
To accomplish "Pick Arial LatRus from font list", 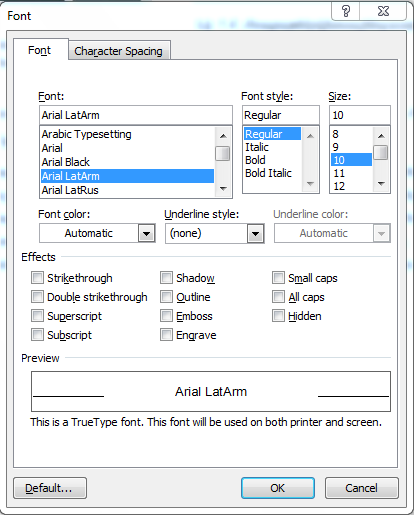I will 127,190.
